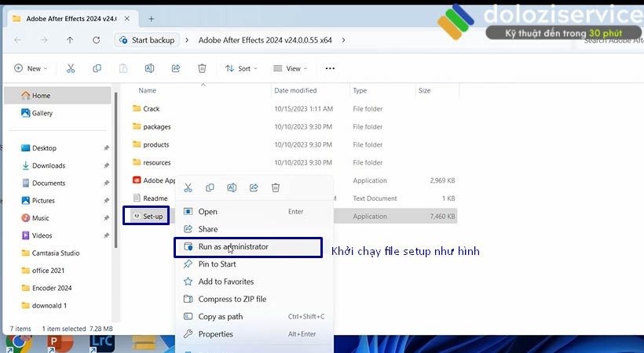This screenshot has width=644, height=353.
Task: Sort by the Date modified column header
Action: pyautogui.click(x=295, y=91)
